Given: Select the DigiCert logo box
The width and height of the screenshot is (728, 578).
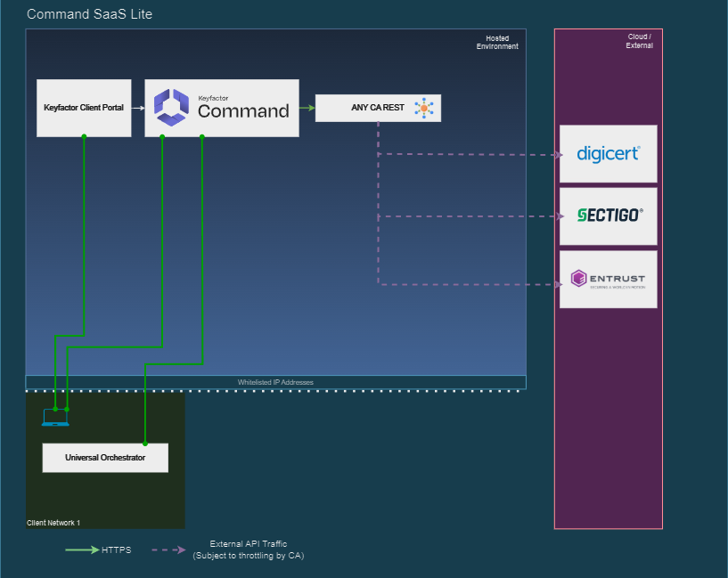Looking at the screenshot, I should [608, 154].
